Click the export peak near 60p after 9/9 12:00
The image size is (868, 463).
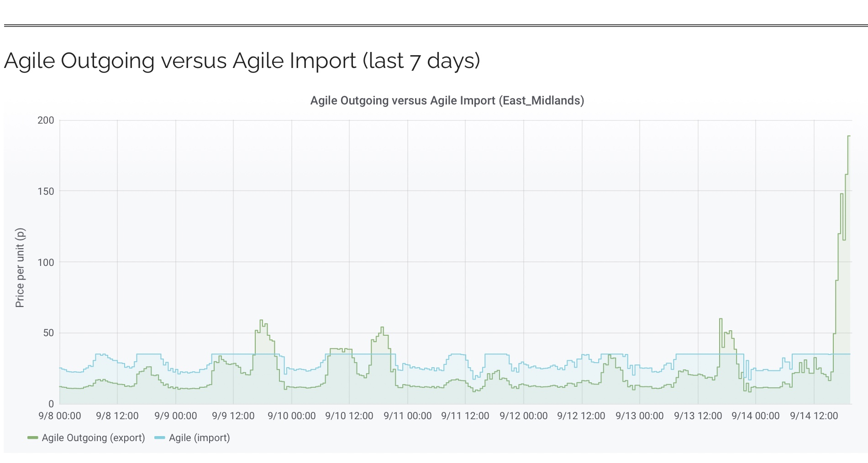coord(261,320)
